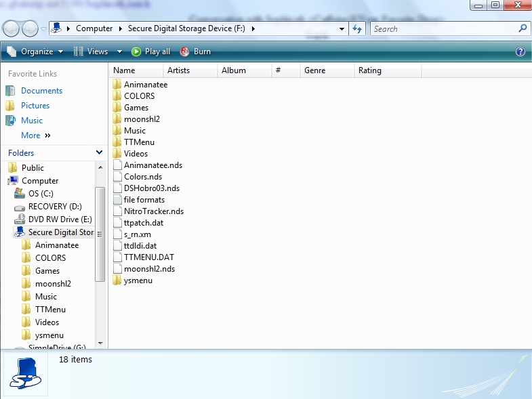Viewport: 532px width, 399px height.
Task: Select Secure Digital Storage Device breadcrumb
Action: 186,28
